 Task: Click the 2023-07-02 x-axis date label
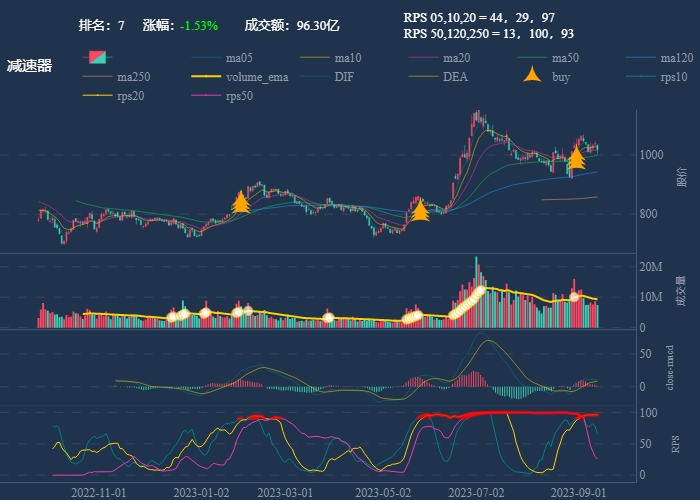[x=476, y=492]
